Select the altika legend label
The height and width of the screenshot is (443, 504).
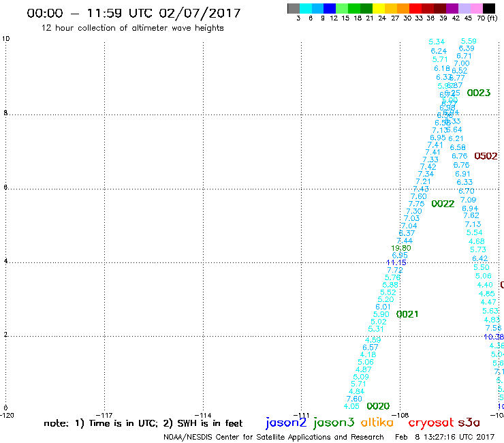(377, 422)
